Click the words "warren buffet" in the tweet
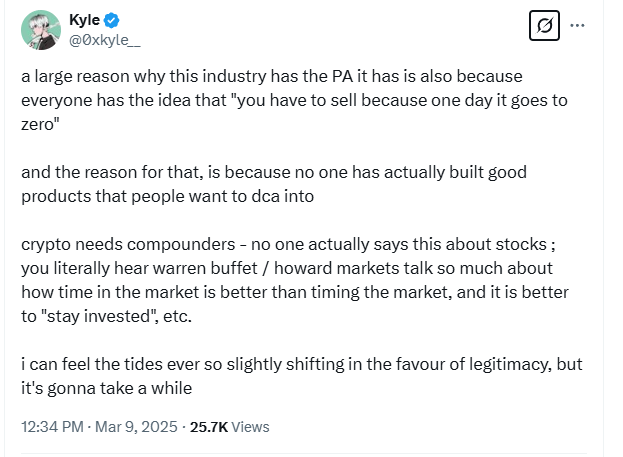Screen dimensions: 623x457 205,268
